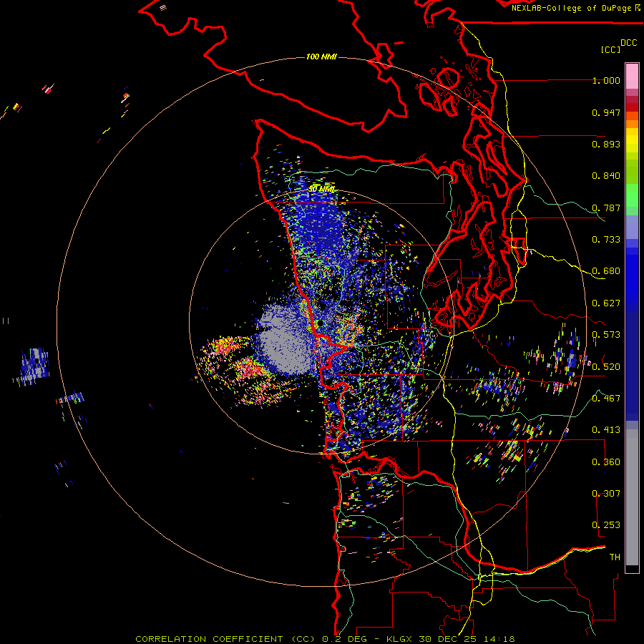This screenshot has height=644, width=644.
Task: Select the 0.413 scale value
Action: 606,430
